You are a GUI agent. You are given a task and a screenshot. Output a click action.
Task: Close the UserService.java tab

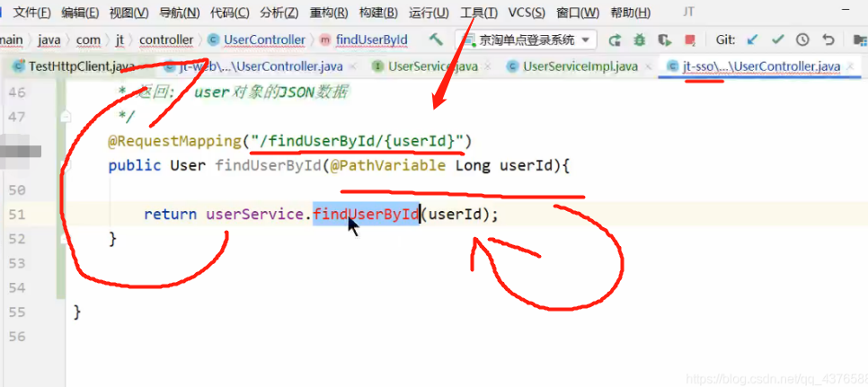coord(488,67)
